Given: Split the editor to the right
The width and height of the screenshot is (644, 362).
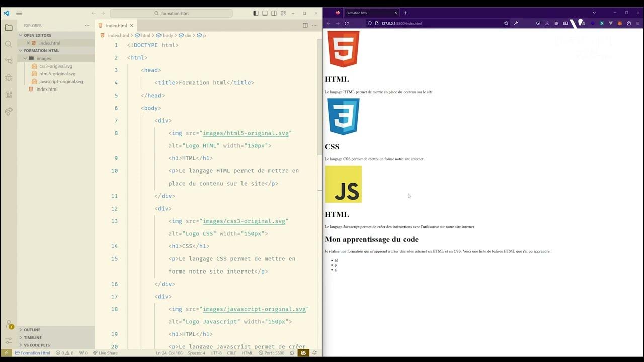Looking at the screenshot, I should click(x=305, y=25).
